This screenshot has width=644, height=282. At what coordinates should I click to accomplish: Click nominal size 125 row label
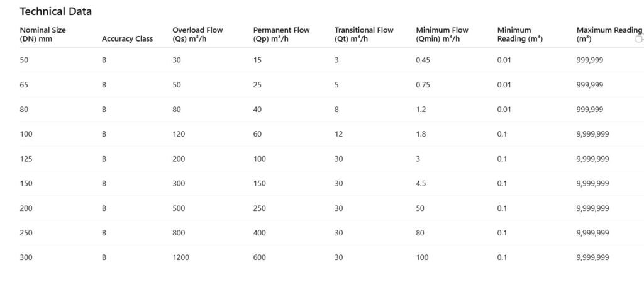[x=26, y=159]
